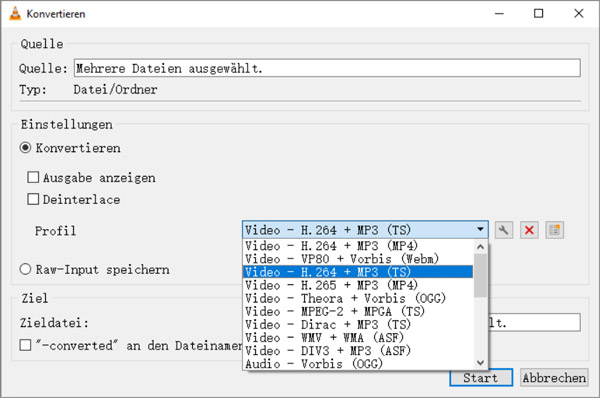The height and width of the screenshot is (398, 600).
Task: Delete selected profile with red X
Action: [x=529, y=230]
